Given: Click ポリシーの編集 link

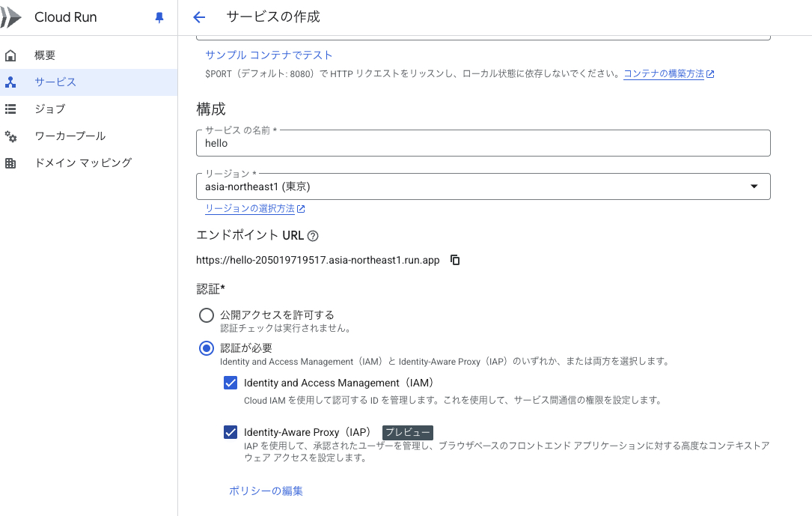Looking at the screenshot, I should [266, 491].
